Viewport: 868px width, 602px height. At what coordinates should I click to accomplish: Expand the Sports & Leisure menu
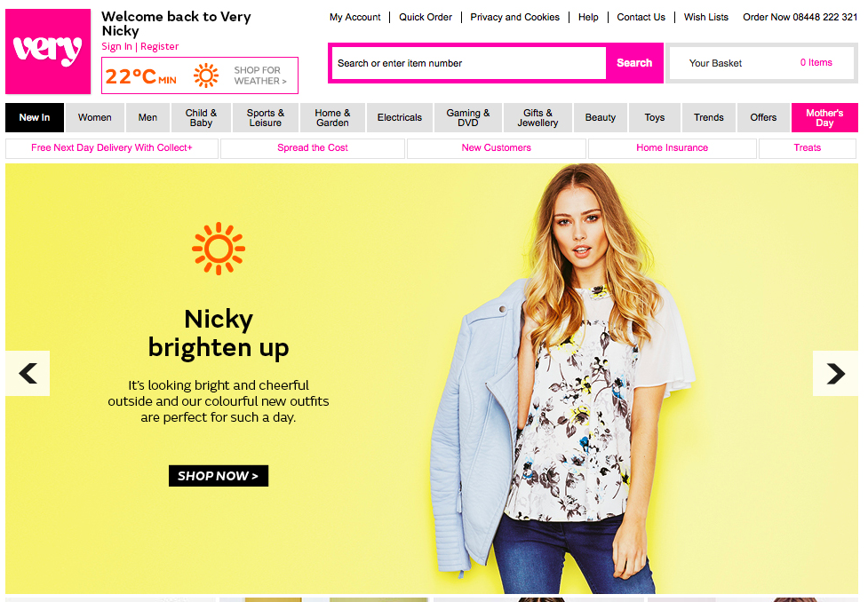click(266, 117)
